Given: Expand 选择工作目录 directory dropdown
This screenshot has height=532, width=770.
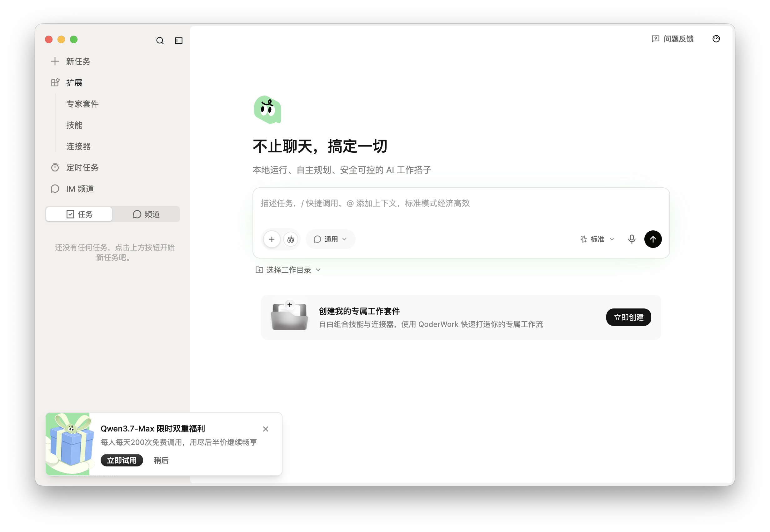Looking at the screenshot, I should pos(288,270).
